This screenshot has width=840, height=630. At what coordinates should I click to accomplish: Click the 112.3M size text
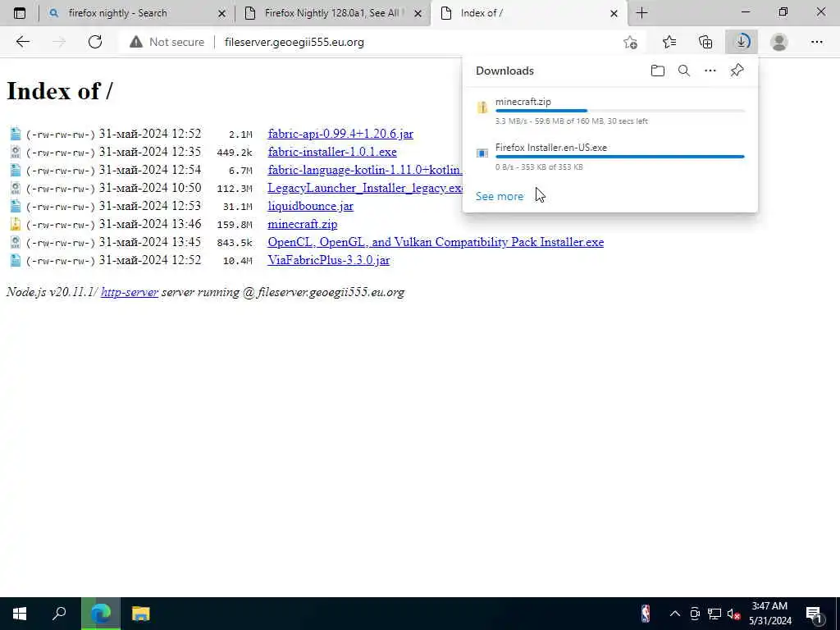pyautogui.click(x=234, y=189)
